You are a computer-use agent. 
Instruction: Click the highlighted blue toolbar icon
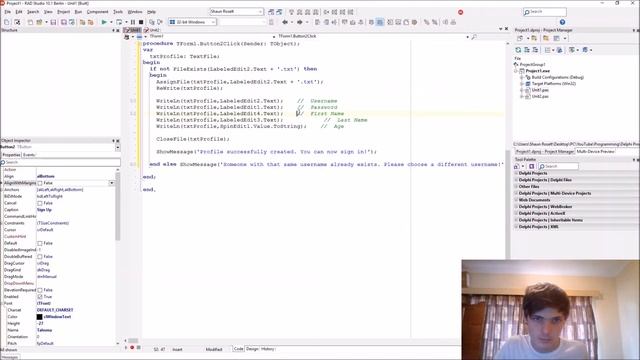(380, 22)
